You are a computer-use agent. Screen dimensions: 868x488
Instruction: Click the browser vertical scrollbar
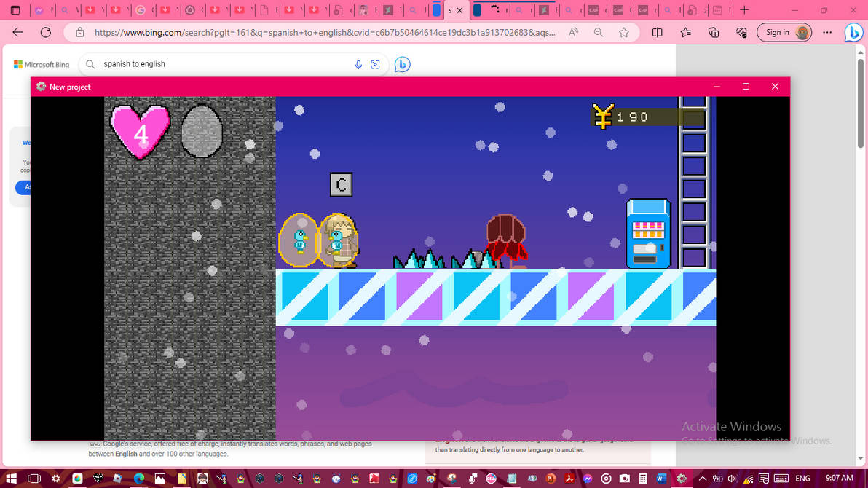(860, 103)
